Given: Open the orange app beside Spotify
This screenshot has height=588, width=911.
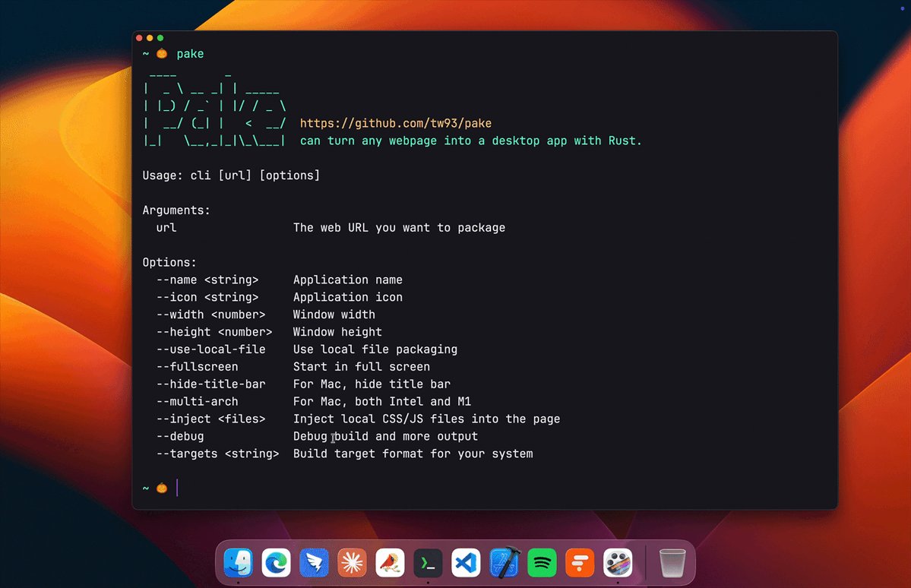Looking at the screenshot, I should 580,563.
